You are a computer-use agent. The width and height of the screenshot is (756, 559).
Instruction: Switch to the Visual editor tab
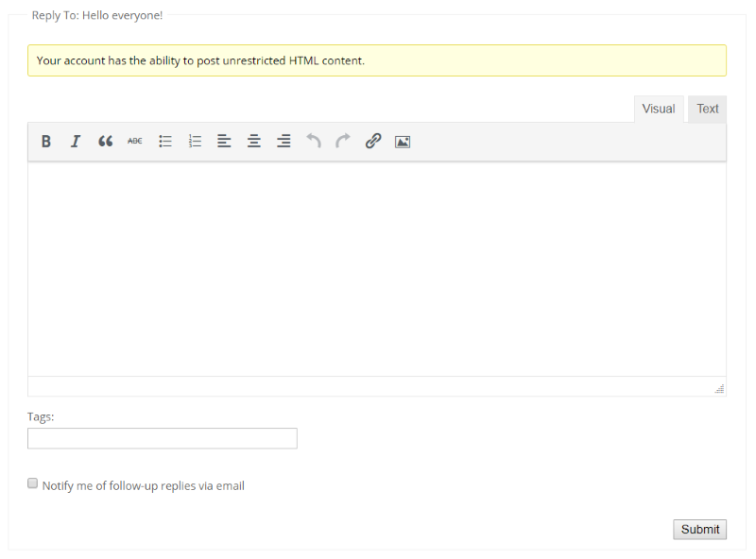pos(659,109)
